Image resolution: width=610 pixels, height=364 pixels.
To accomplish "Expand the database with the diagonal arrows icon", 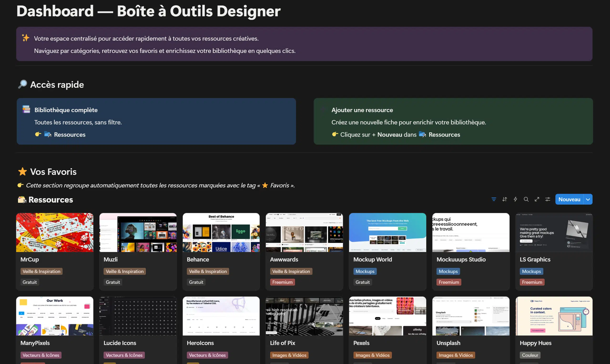I will coord(537,199).
